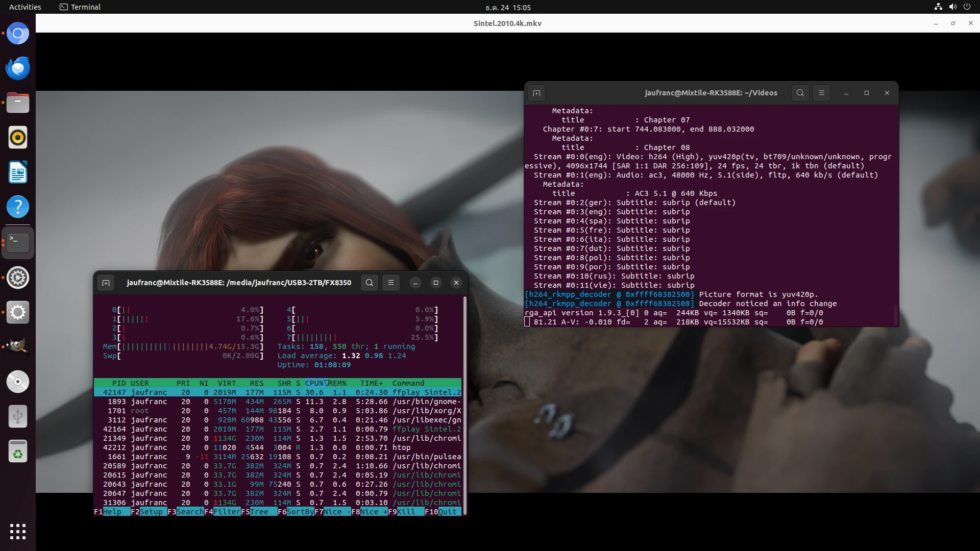Image resolution: width=980 pixels, height=551 pixels.
Task: Open Files manager in dock
Action: pyautogui.click(x=18, y=103)
